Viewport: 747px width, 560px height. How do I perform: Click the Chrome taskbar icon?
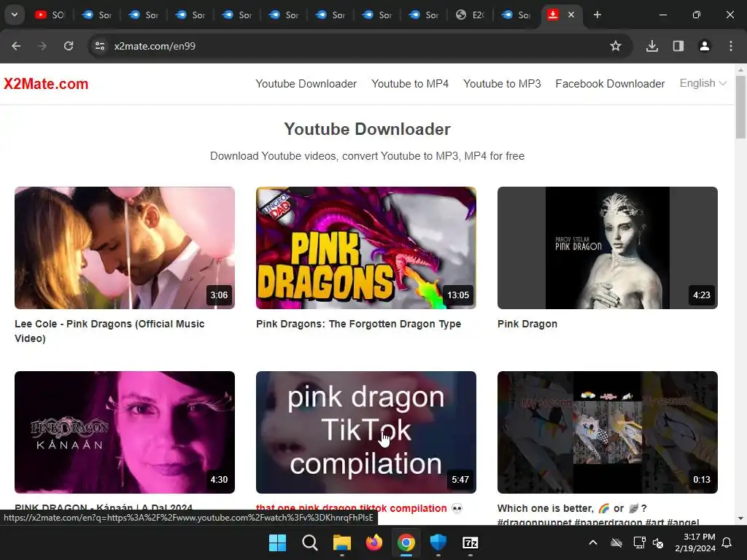pyautogui.click(x=406, y=542)
